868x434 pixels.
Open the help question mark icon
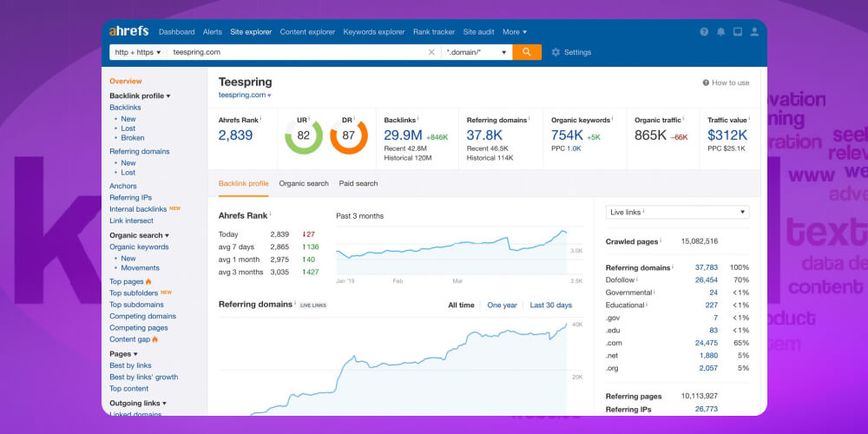click(704, 32)
